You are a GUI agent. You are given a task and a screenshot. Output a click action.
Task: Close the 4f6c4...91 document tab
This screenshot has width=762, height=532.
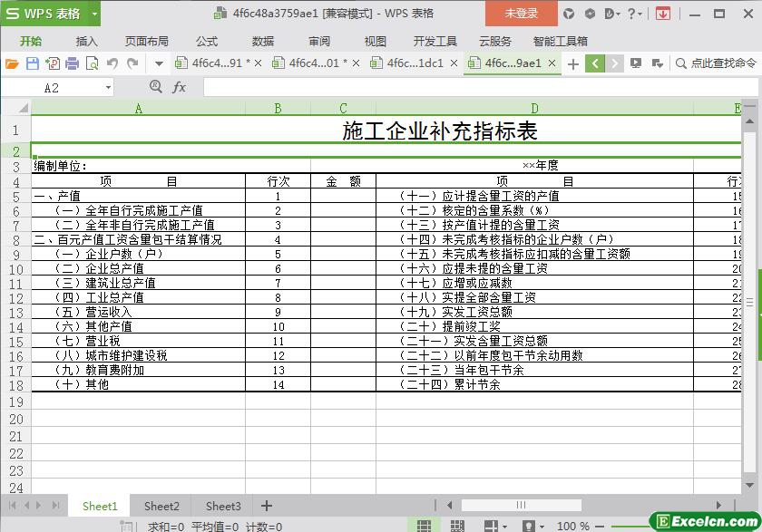(258, 63)
